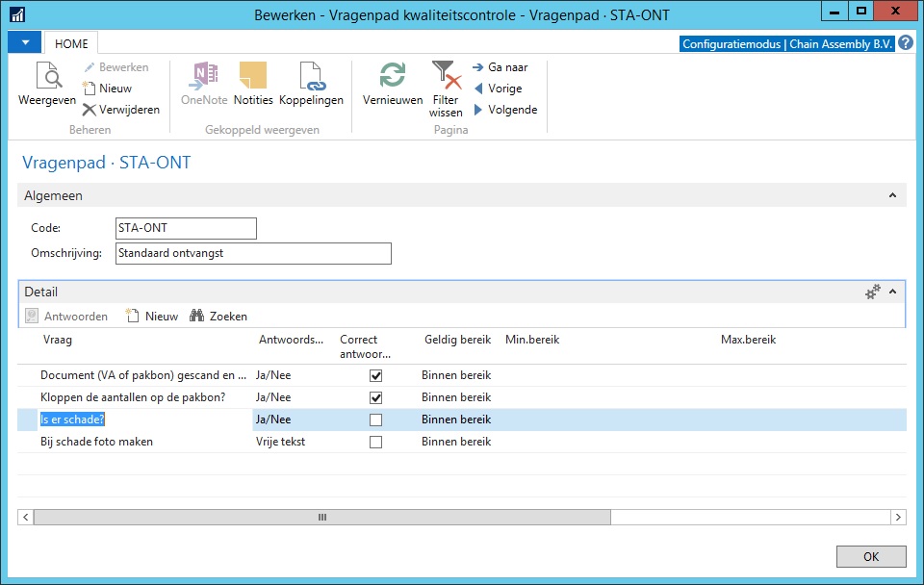Refresh the page with Vernieuwen
The image size is (924, 585).
click(x=393, y=84)
